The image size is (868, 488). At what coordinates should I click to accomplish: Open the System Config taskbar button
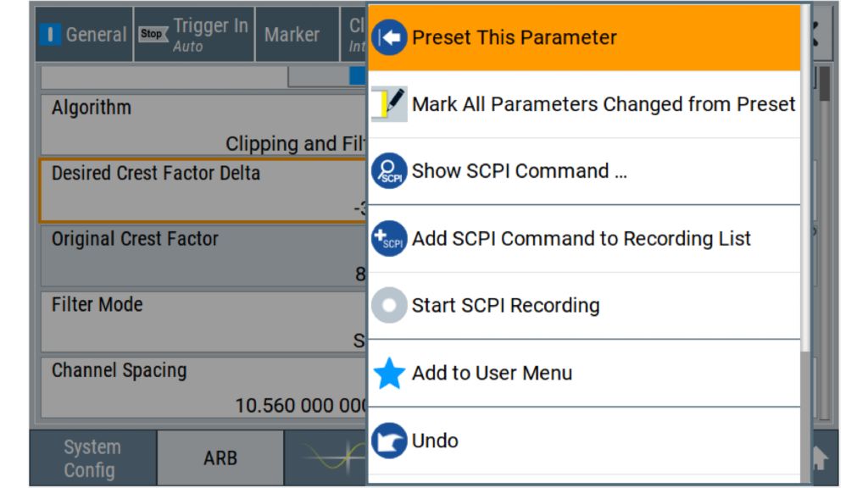click(x=92, y=458)
